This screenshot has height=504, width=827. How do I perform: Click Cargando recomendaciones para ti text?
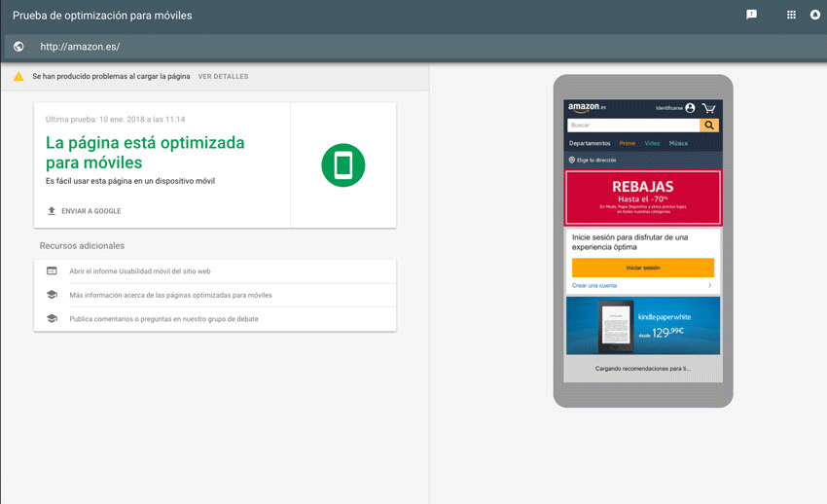[643, 369]
